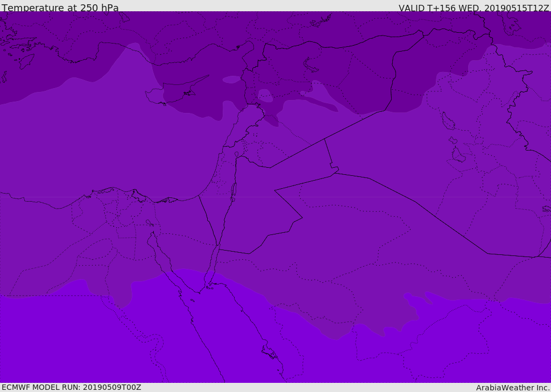Click the Black Sea coast island at top
Viewport: 551px width, 392px height.
(x=321, y=21)
